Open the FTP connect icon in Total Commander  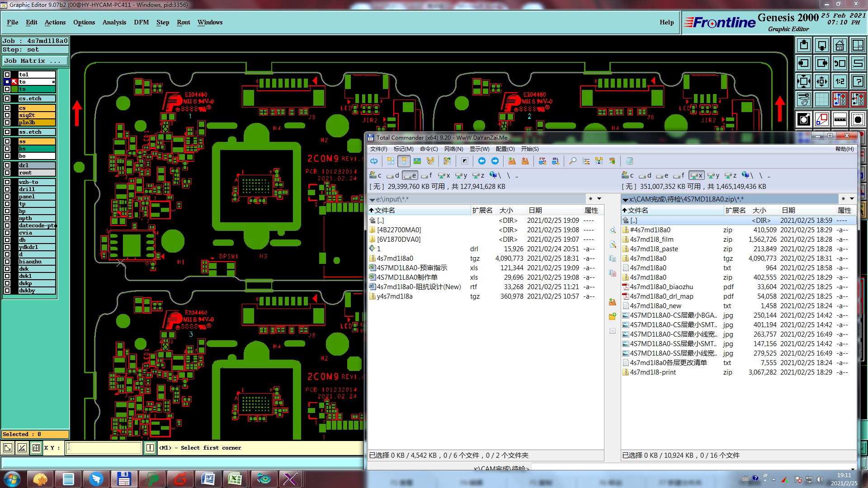point(542,161)
